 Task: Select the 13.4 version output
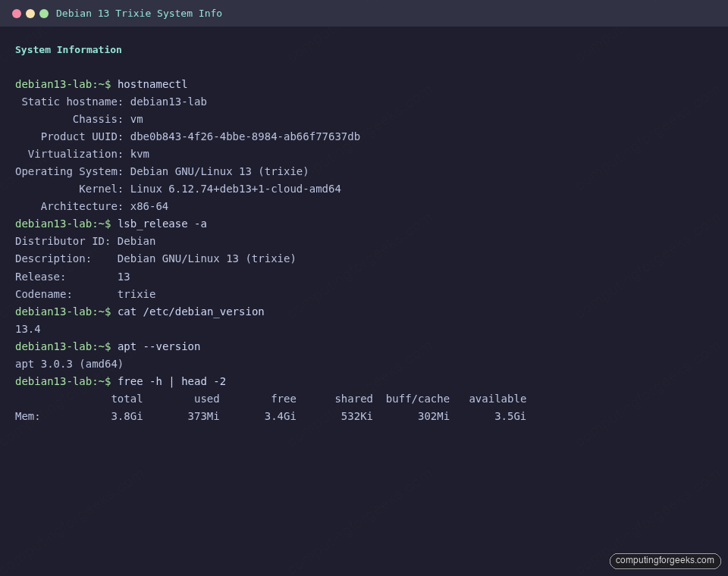(27, 329)
